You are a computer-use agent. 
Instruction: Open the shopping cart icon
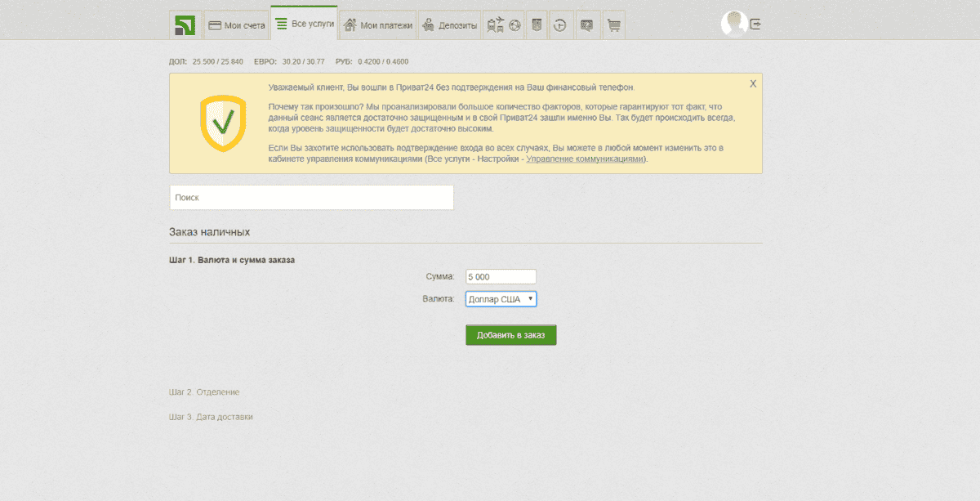click(613, 25)
